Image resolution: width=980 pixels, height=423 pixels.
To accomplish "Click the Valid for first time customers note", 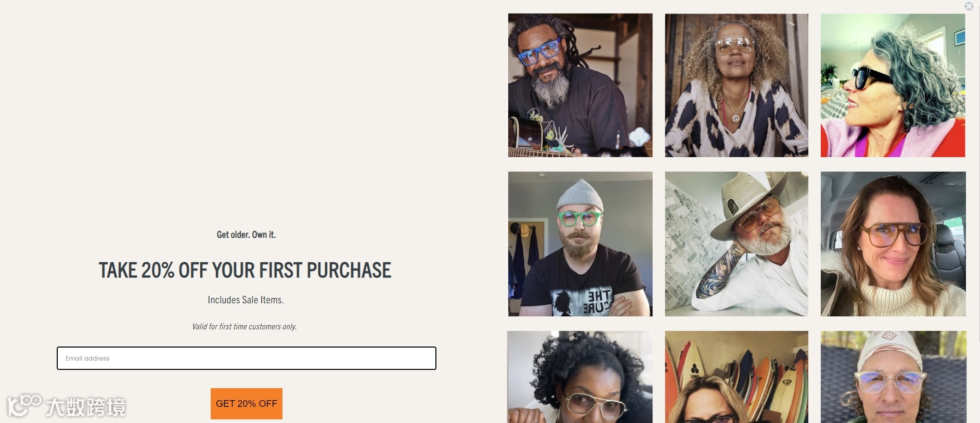I will (x=244, y=327).
